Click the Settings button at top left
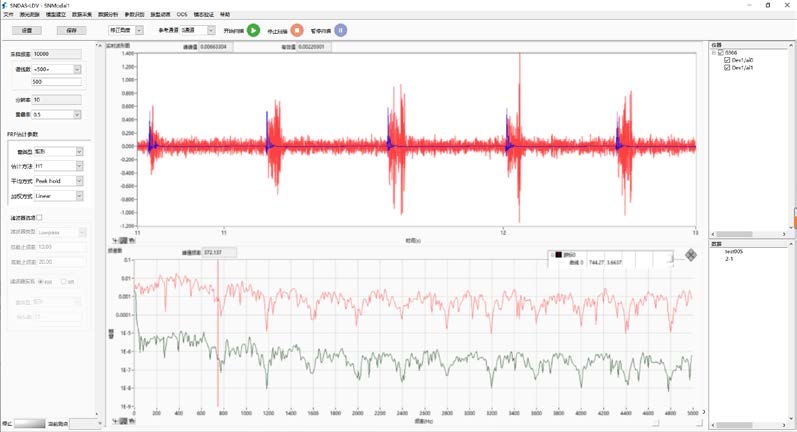Screen dimensions: 797x432 27,31
